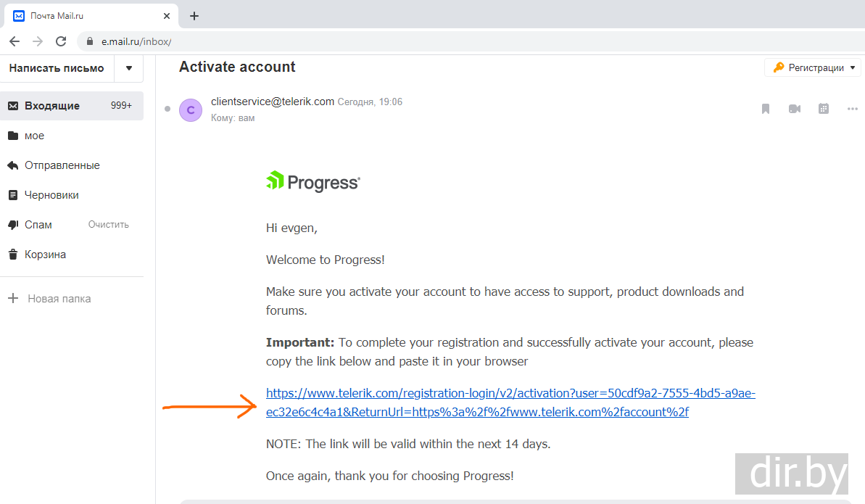Open the telerik.com account activation link
Screen dimensions: 865x504
click(x=510, y=402)
